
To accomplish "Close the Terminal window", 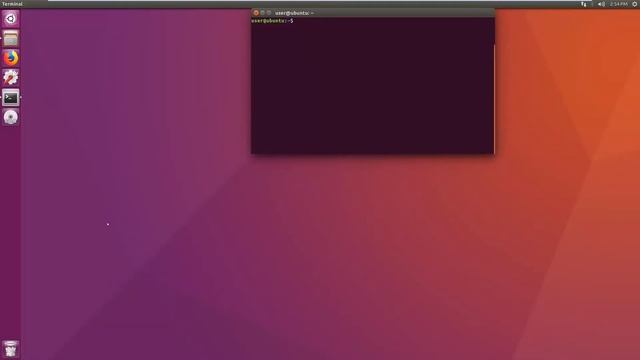I will [x=256, y=13].
